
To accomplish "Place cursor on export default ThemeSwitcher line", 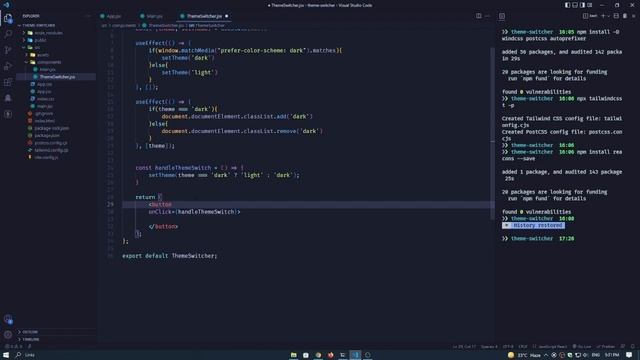I will pos(169,256).
